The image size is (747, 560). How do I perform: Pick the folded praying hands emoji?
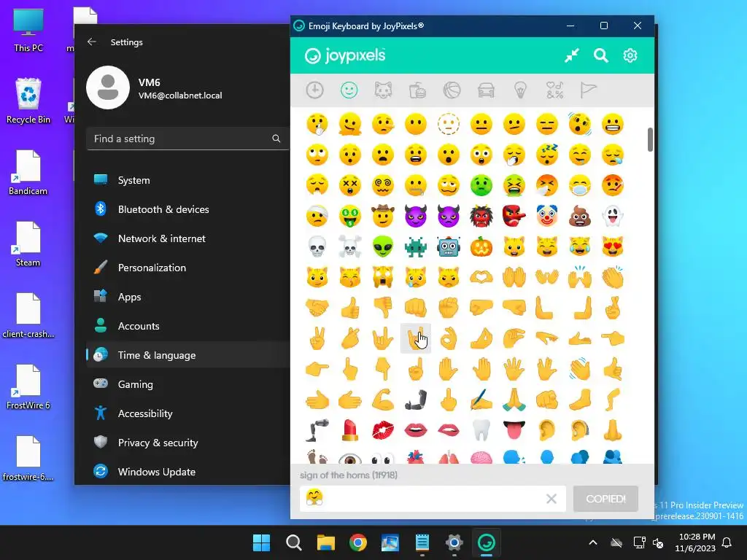[514, 400]
